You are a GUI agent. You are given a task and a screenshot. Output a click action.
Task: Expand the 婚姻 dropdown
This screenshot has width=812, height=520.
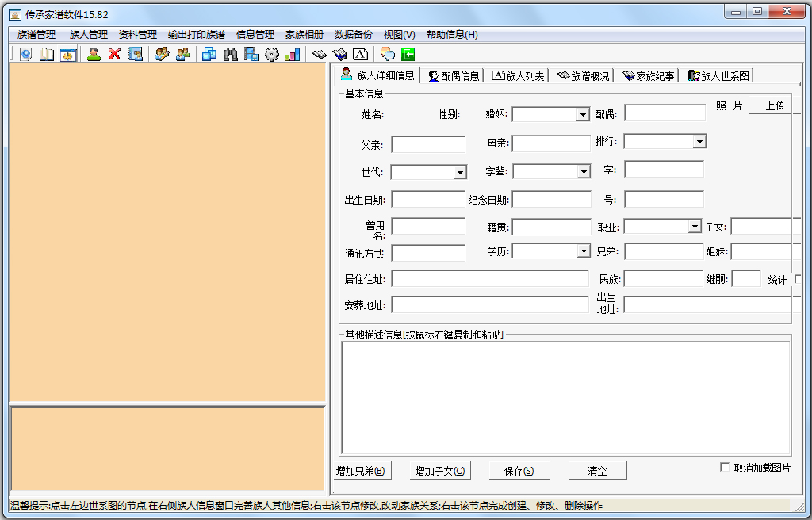pos(583,114)
